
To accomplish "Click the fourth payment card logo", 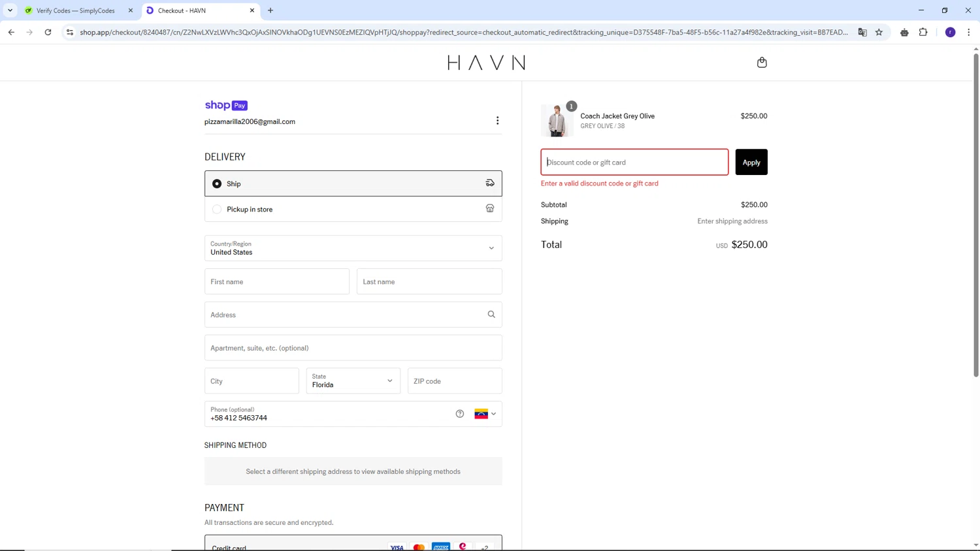I will 463,547.
